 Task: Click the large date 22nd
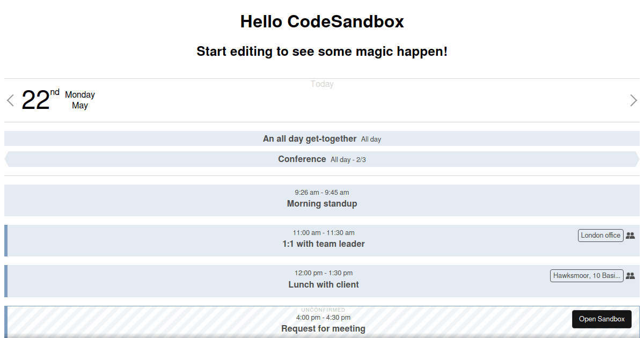36,100
